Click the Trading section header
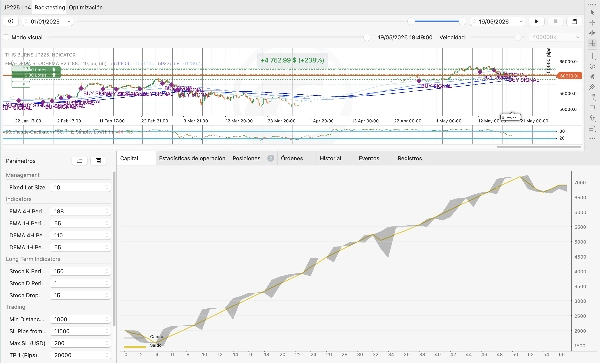This screenshot has width=600, height=363. click(x=16, y=307)
